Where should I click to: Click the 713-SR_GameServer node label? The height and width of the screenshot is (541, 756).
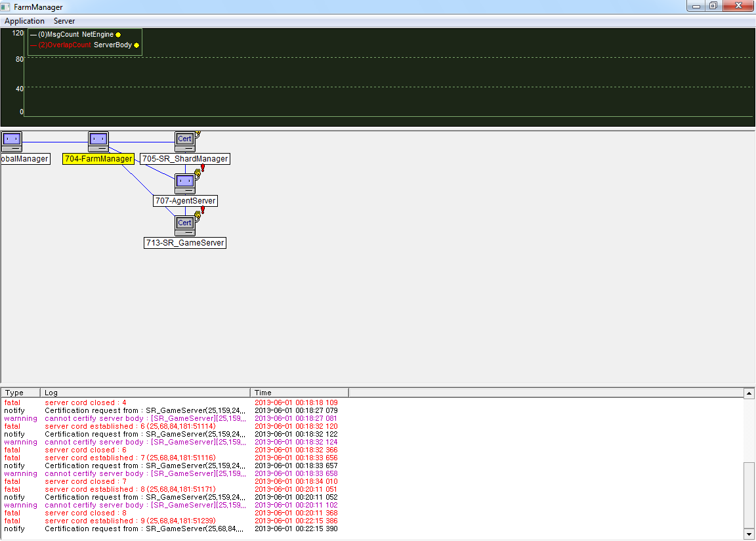pyautogui.click(x=185, y=243)
